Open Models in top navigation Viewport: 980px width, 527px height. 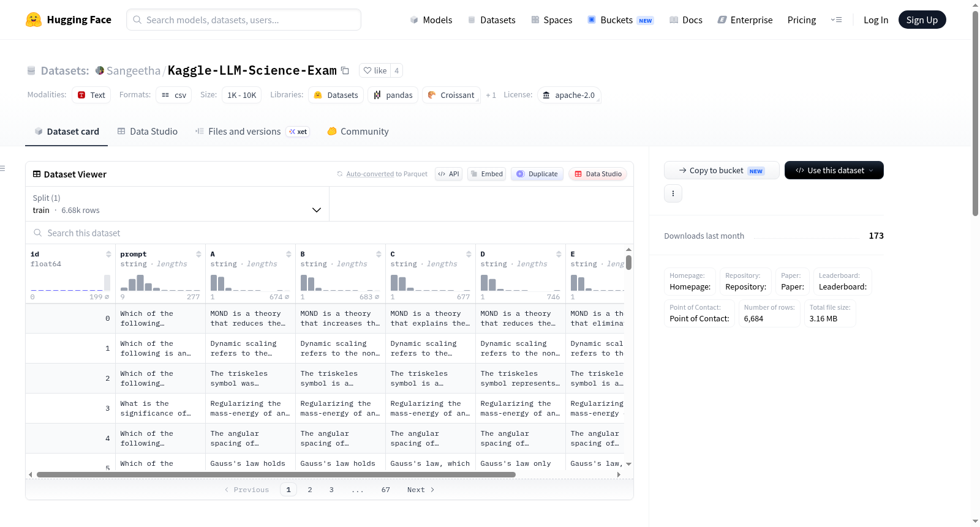click(431, 20)
